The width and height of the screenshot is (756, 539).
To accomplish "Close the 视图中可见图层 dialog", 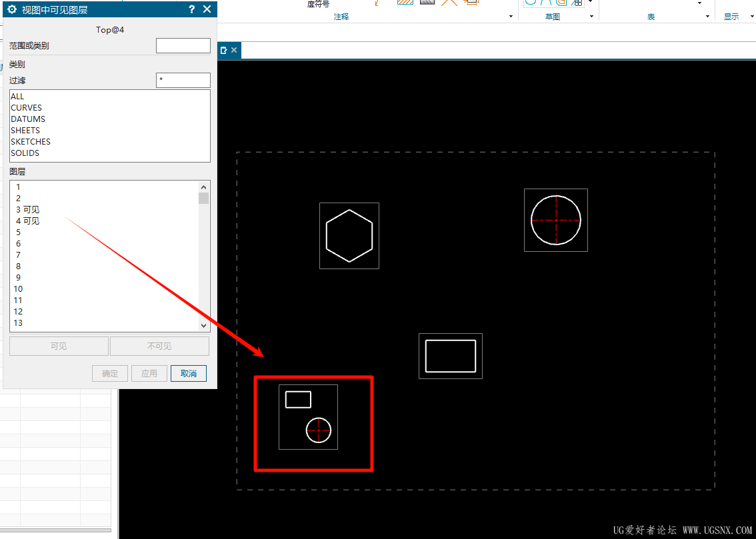I will (x=207, y=9).
